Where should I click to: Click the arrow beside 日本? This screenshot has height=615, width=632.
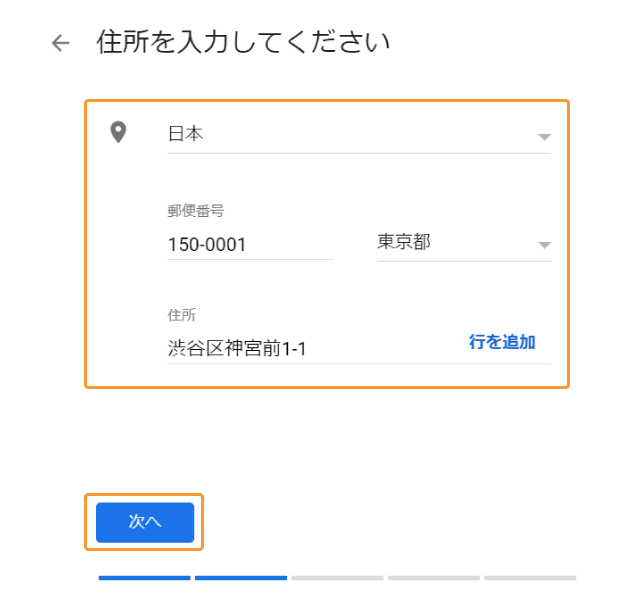coord(544,137)
